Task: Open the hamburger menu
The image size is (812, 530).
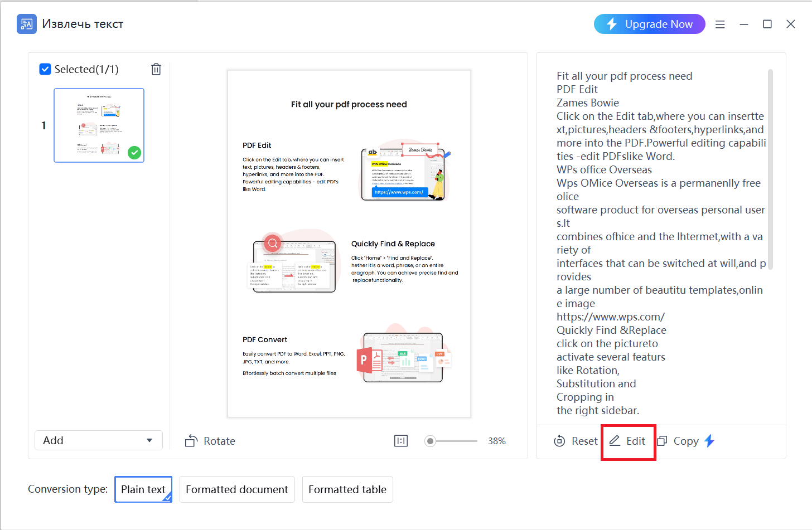Action: pos(720,24)
